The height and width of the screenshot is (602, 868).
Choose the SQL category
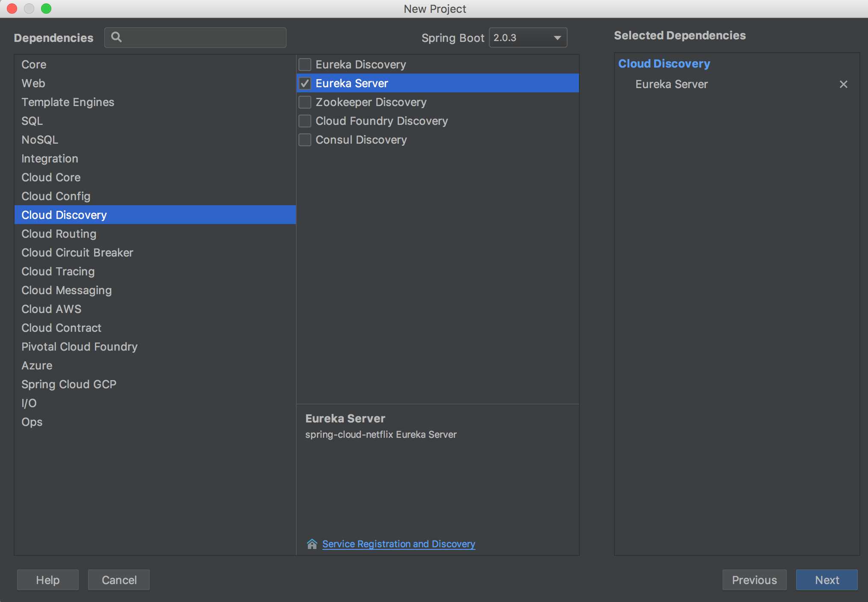pyautogui.click(x=155, y=121)
